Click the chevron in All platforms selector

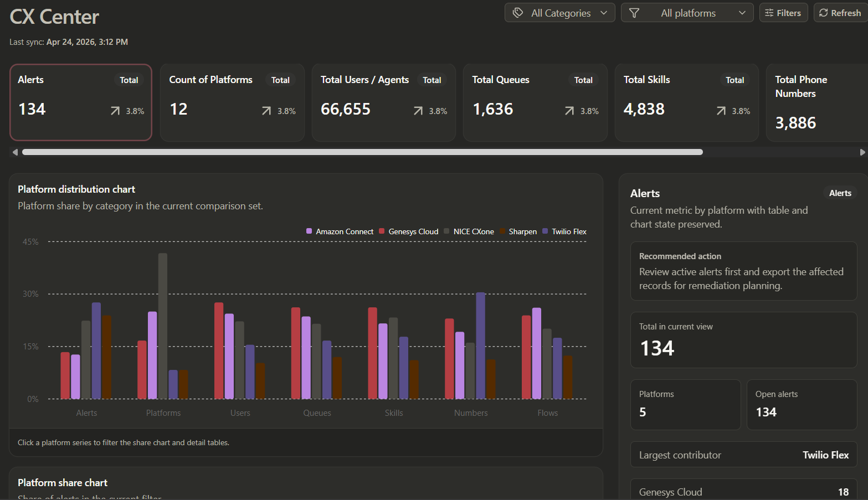742,13
